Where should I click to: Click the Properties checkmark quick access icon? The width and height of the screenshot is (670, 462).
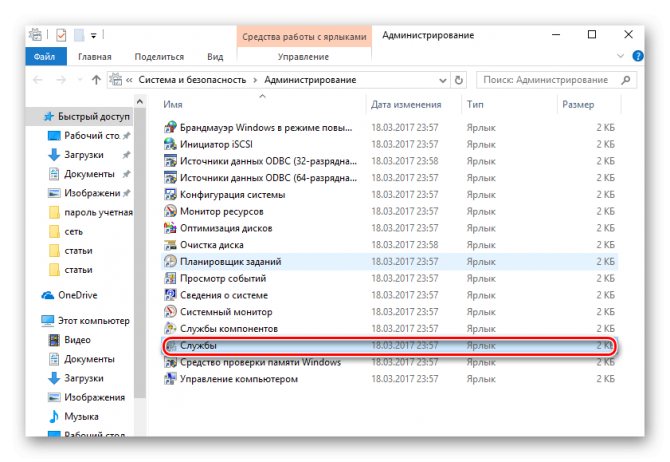click(x=61, y=35)
